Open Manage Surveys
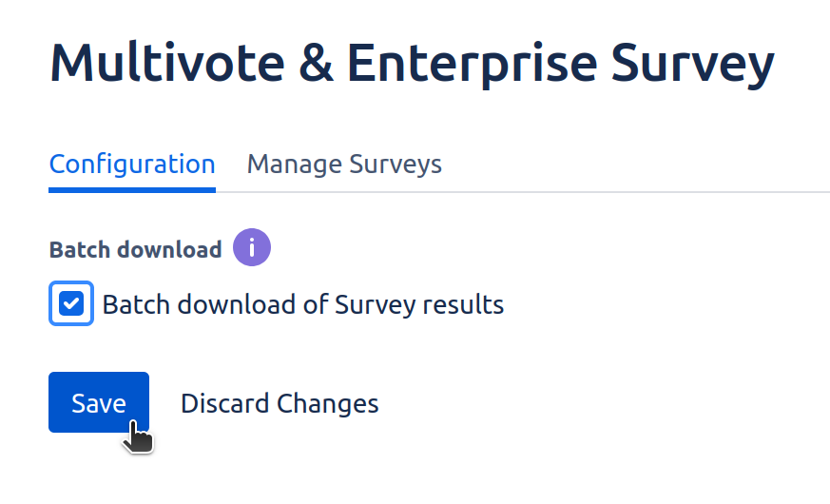The width and height of the screenshot is (830, 504). tap(344, 165)
